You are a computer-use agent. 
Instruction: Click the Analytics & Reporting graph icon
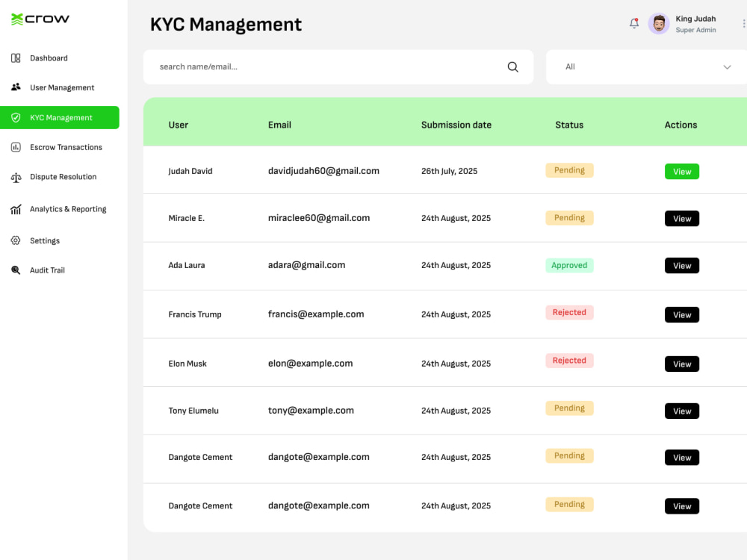(x=16, y=209)
